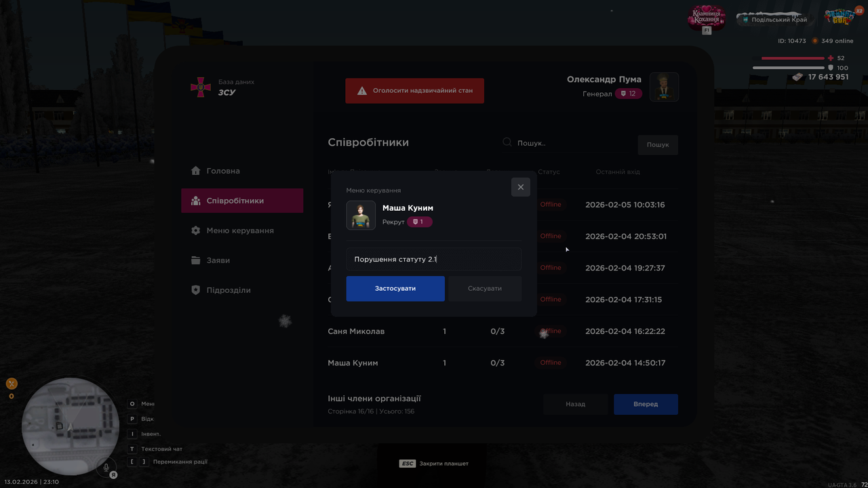Click the Останній вхід column header

pyautogui.click(x=618, y=172)
